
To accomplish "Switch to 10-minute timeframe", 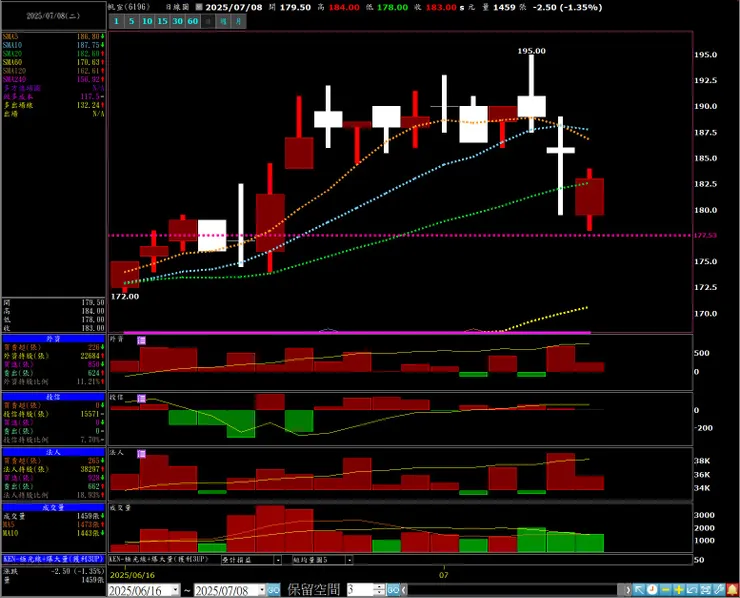I will pyautogui.click(x=147, y=21).
